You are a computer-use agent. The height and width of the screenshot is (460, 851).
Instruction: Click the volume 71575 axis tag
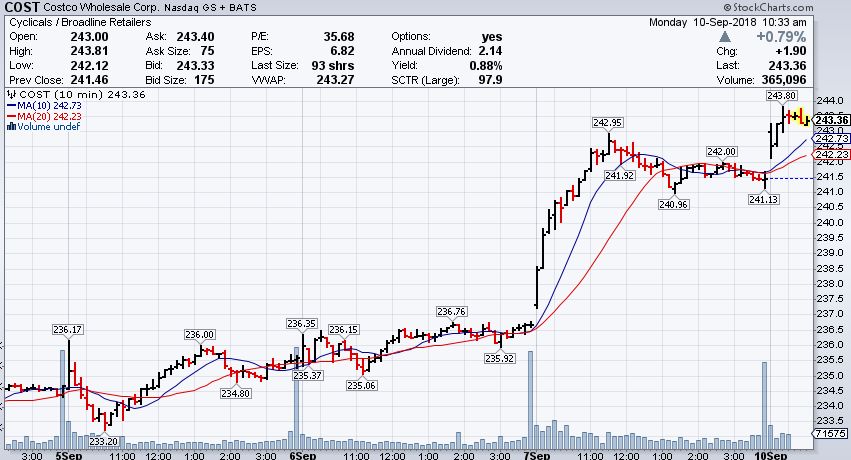[830, 433]
